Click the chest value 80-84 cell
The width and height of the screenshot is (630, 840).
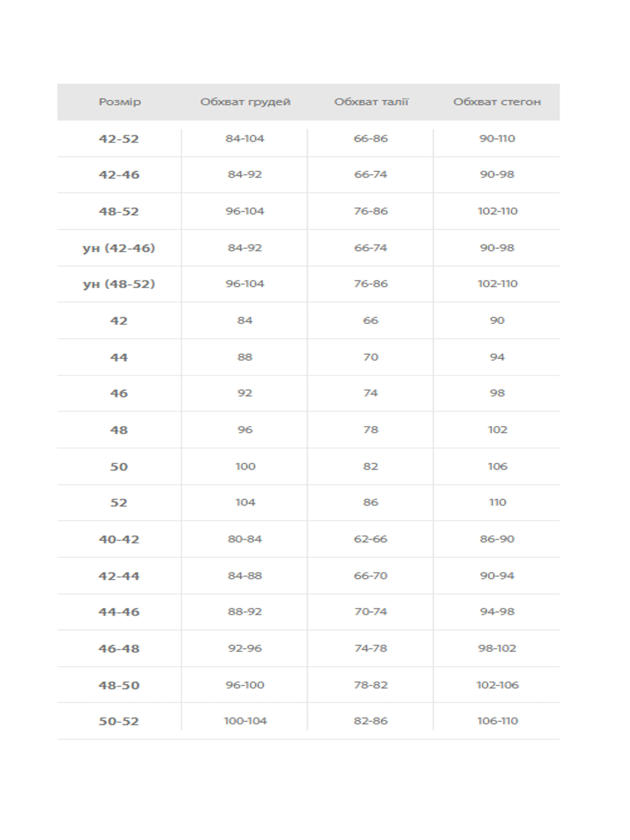point(245,539)
